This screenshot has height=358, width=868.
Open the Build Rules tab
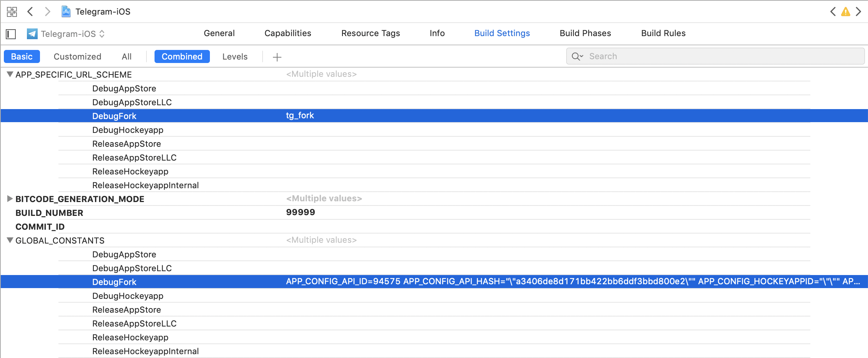[x=663, y=33]
